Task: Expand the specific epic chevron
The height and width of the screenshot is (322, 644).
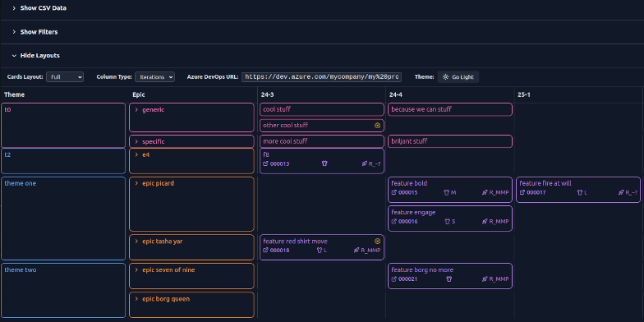Action: click(136, 141)
